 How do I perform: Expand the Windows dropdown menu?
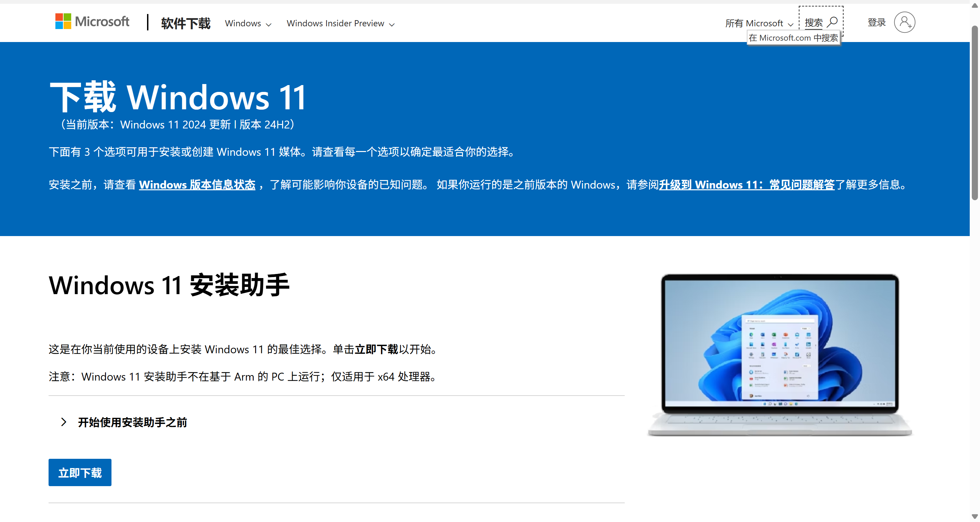(x=248, y=24)
